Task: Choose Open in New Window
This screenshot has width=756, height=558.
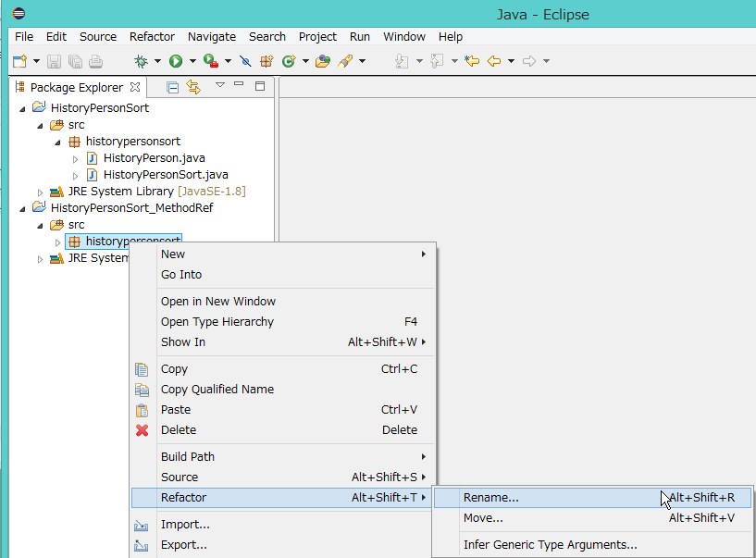Action: click(283, 302)
